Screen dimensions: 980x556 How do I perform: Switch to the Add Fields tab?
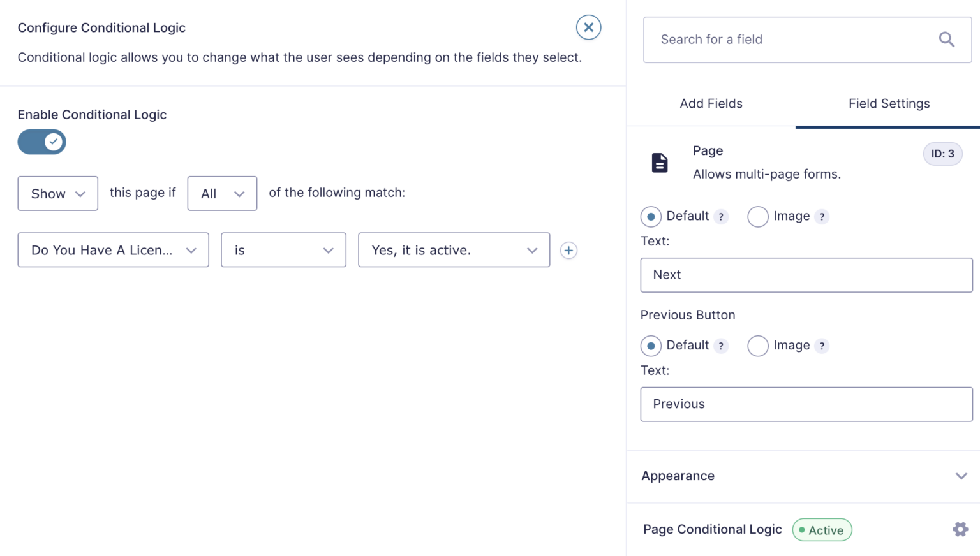(711, 103)
